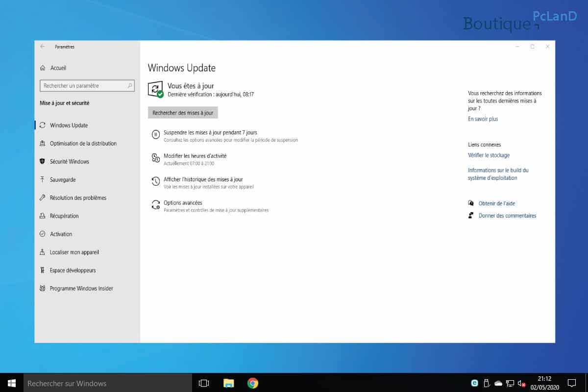Open the OneDrive cloud tray icon

(498, 383)
